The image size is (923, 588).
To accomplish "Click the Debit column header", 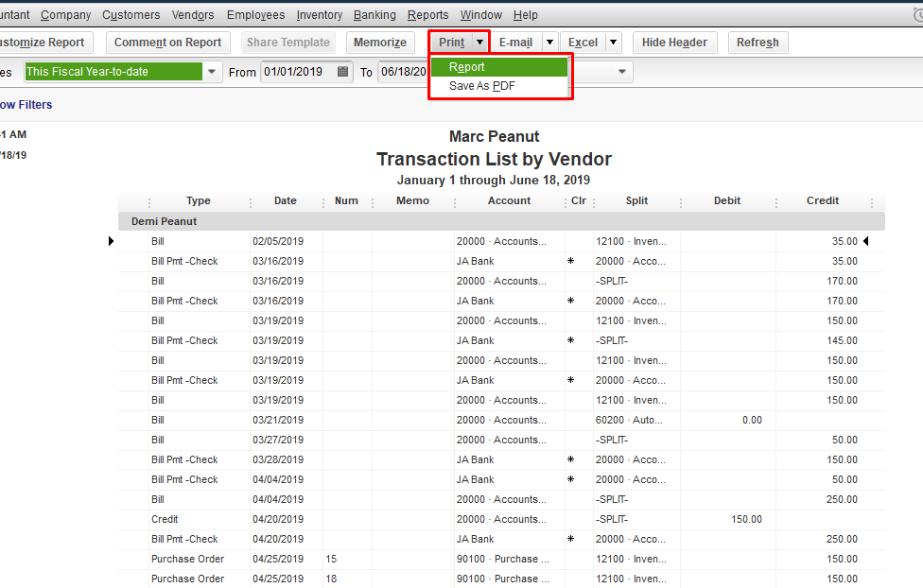I will click(x=727, y=200).
